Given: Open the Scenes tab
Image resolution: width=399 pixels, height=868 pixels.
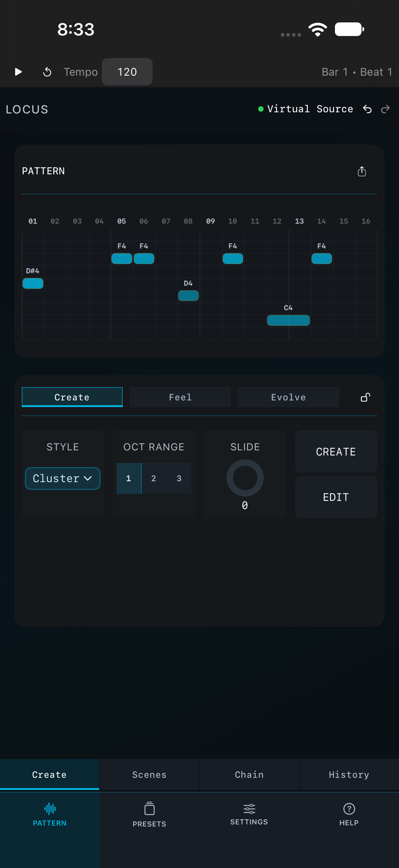Looking at the screenshot, I should pos(149,774).
